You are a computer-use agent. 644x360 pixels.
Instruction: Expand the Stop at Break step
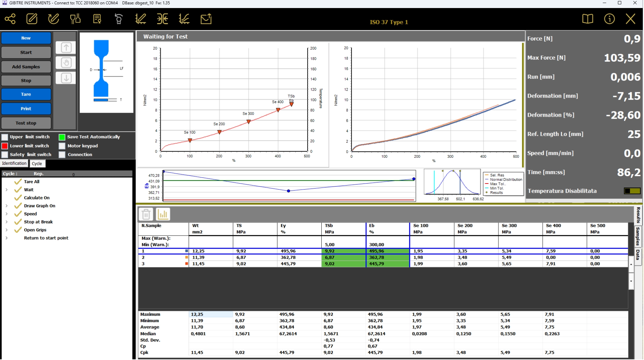tap(6, 222)
